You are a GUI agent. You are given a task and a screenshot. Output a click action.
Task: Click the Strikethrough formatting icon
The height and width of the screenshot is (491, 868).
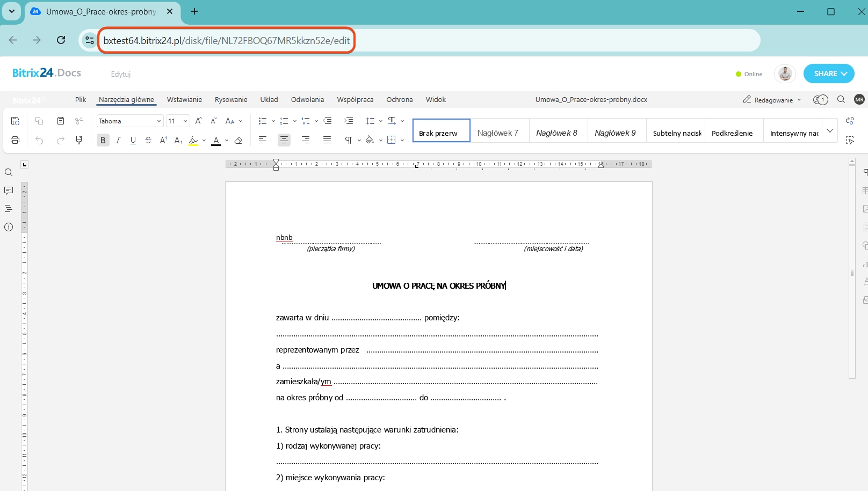coord(148,140)
